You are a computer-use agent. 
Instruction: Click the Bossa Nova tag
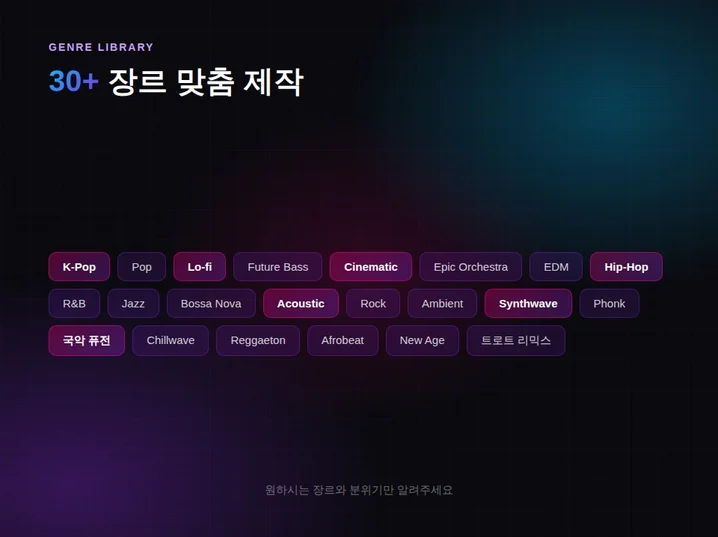point(211,304)
